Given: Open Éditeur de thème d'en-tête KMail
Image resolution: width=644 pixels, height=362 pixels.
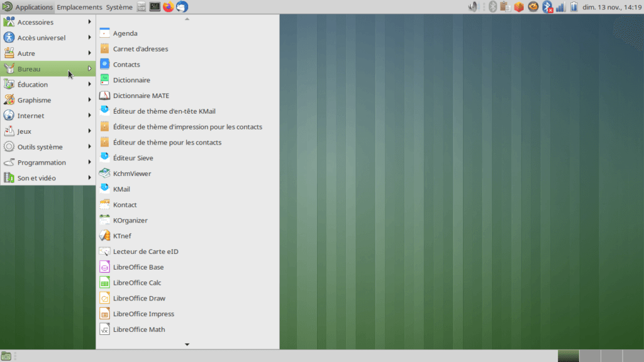Looking at the screenshot, I should tap(187, 111).
